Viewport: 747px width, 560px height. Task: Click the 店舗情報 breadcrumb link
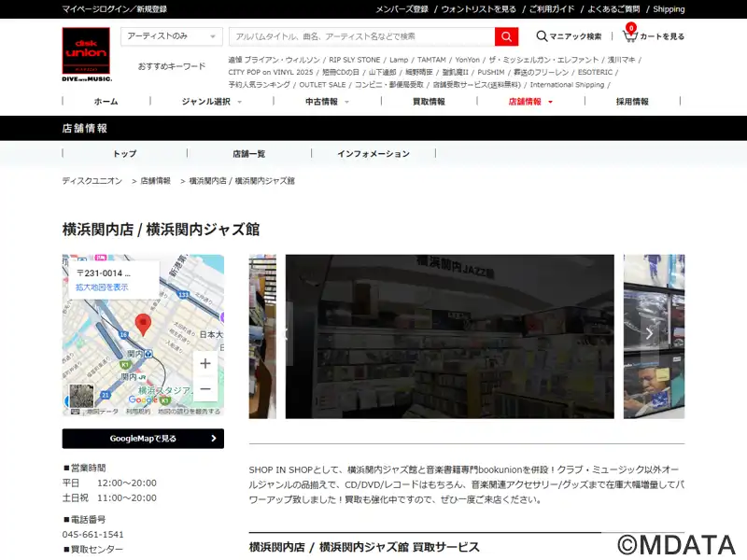[155, 181]
